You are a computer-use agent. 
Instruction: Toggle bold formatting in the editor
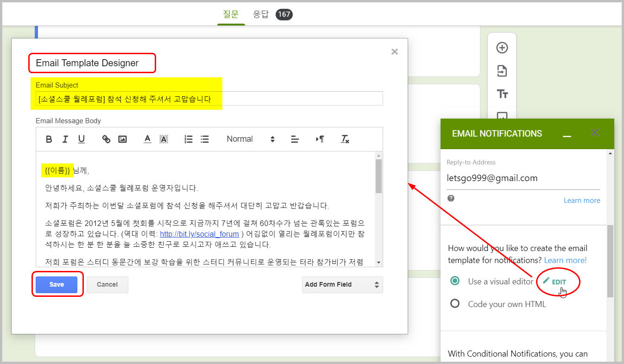click(x=49, y=139)
